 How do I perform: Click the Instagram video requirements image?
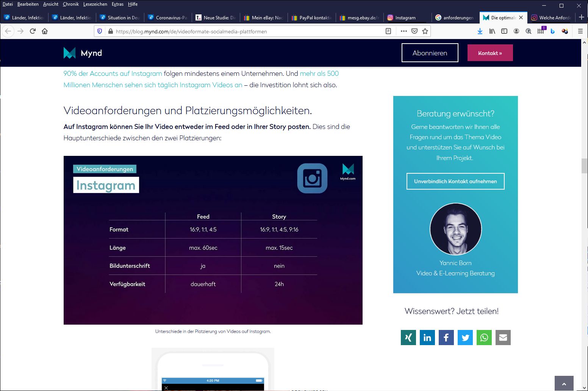[213, 240]
